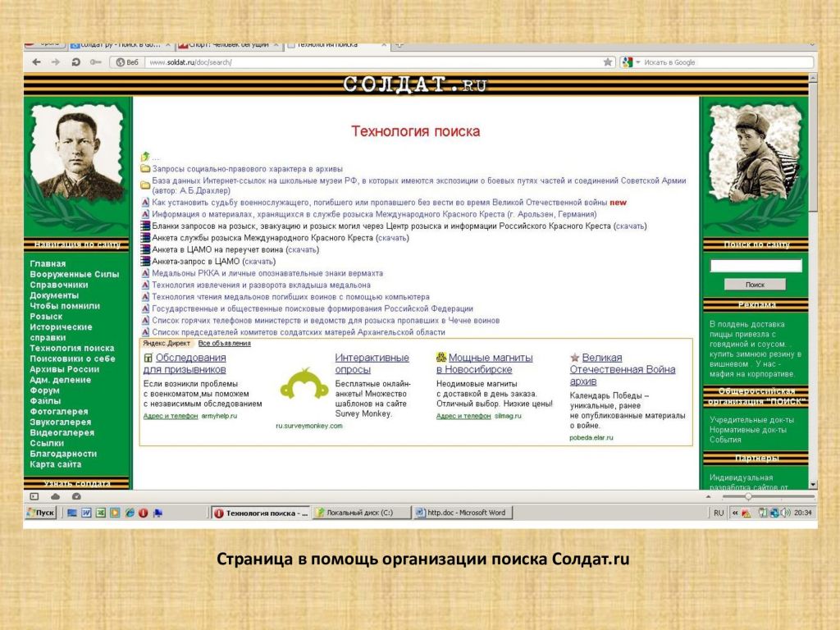Click the SurveyMonkey green logo image

click(304, 384)
